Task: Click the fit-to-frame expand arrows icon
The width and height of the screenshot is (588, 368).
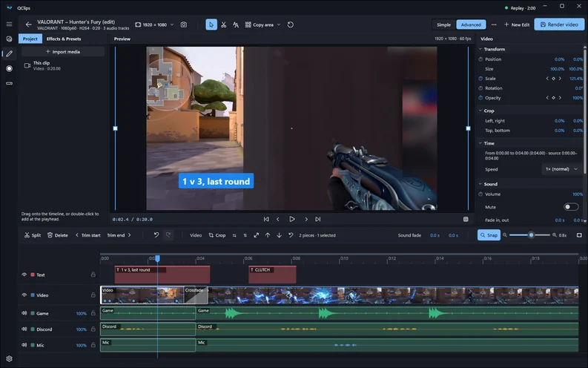Action: click(x=256, y=235)
